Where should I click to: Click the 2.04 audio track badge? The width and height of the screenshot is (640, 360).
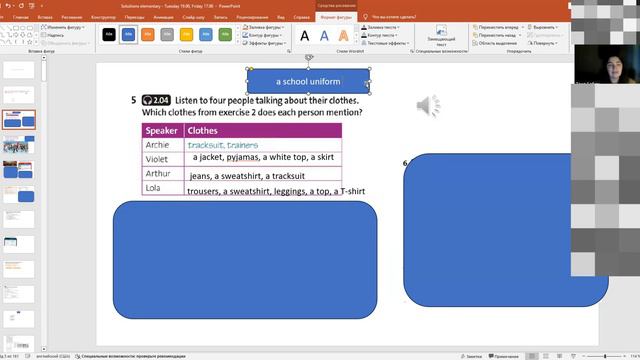click(156, 100)
